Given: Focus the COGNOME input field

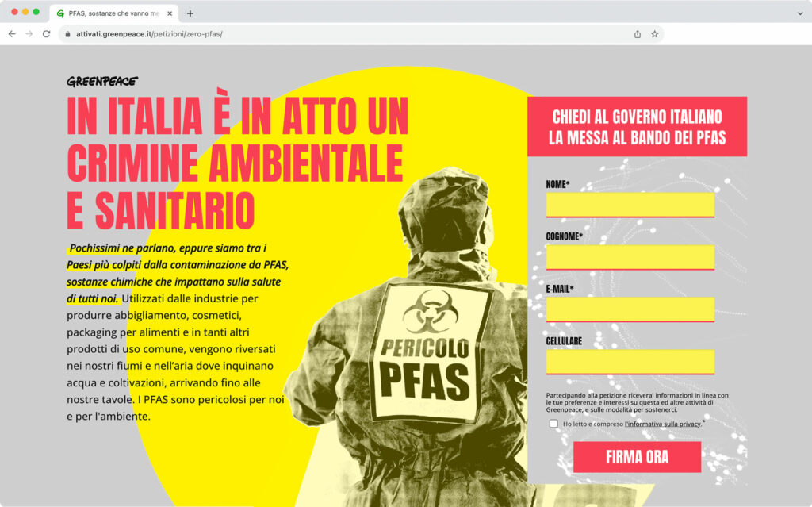Looking at the screenshot, I should (630, 257).
